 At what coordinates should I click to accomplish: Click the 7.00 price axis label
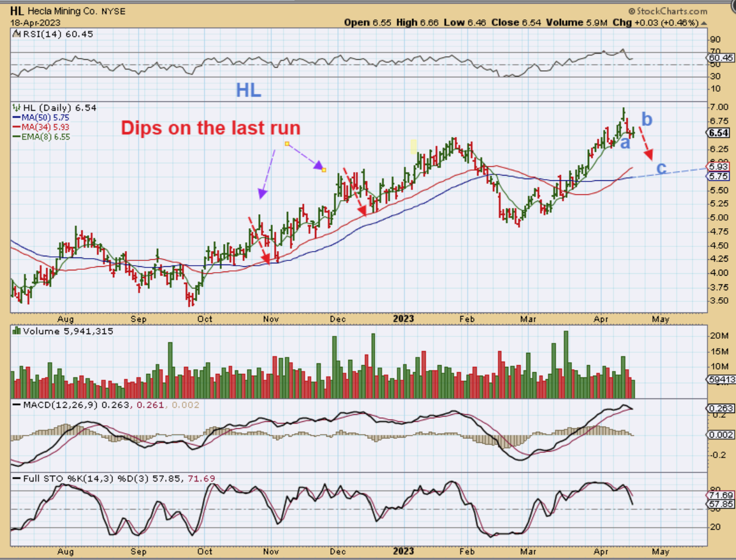tap(718, 108)
